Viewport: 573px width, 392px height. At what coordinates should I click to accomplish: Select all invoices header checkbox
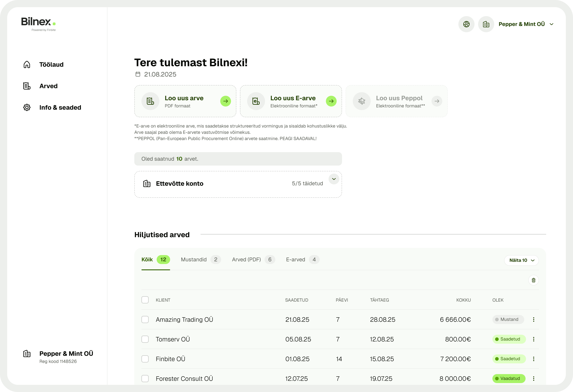[x=145, y=300]
